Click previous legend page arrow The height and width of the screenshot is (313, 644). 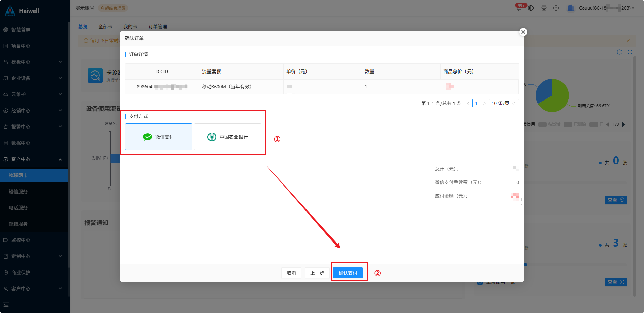coord(608,124)
